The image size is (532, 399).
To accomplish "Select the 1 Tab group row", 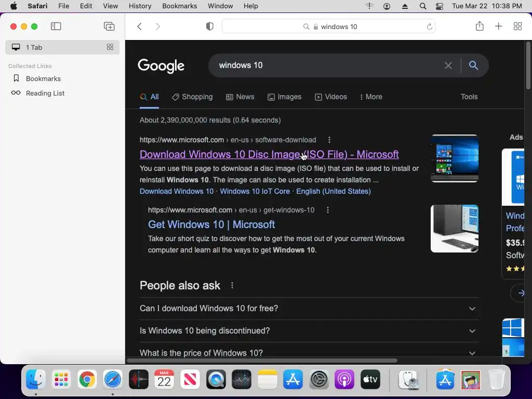I will point(62,47).
